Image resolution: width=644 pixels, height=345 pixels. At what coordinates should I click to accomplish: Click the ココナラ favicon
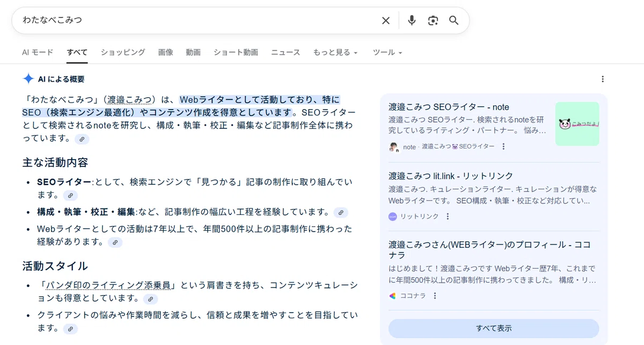tap(393, 296)
